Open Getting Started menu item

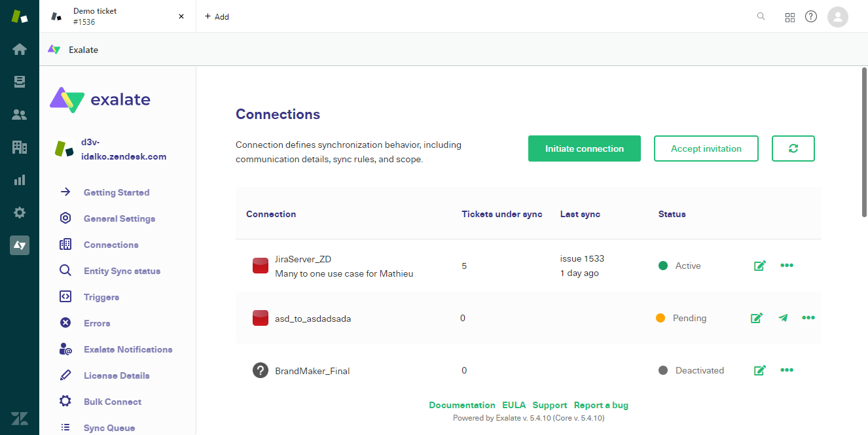tap(117, 192)
